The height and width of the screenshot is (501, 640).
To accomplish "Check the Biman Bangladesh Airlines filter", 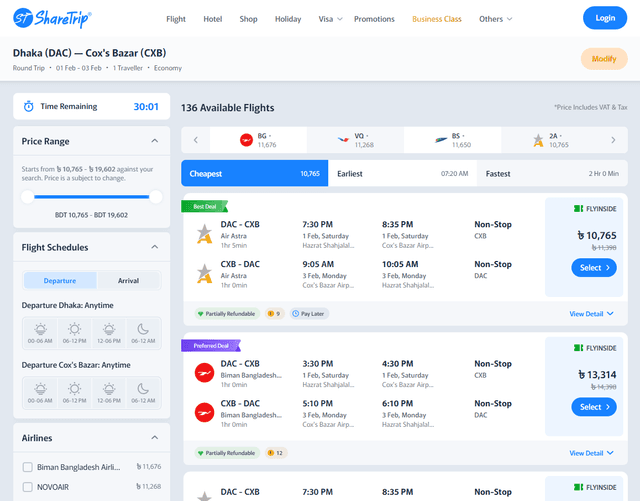I will (x=28, y=467).
